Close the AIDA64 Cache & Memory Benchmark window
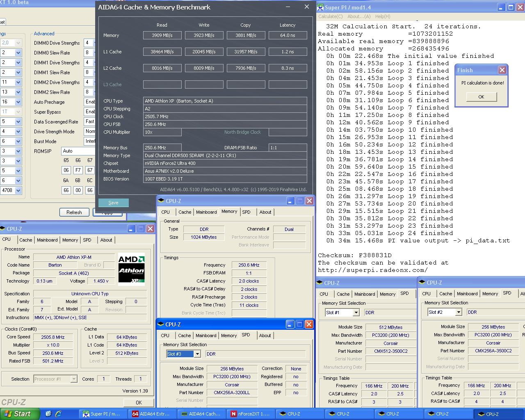 (306, 7)
